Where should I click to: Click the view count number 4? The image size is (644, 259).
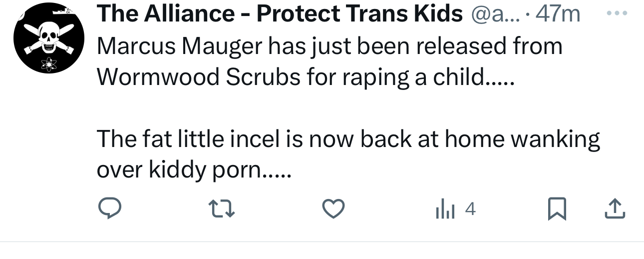click(x=470, y=209)
